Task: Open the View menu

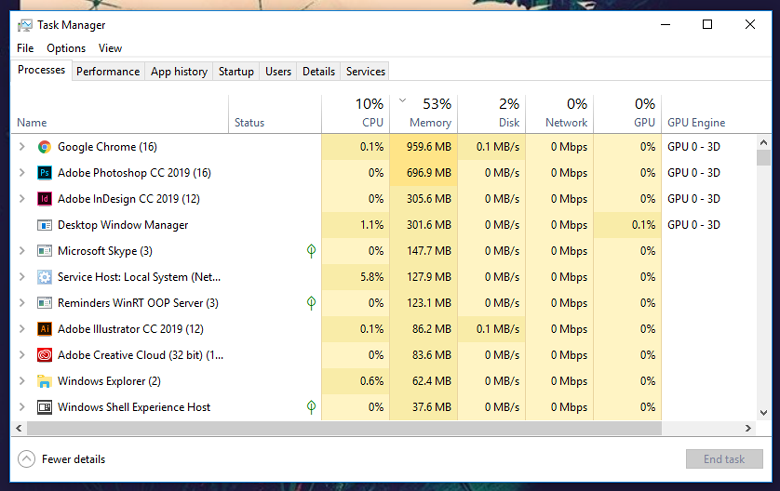Action: click(x=110, y=48)
